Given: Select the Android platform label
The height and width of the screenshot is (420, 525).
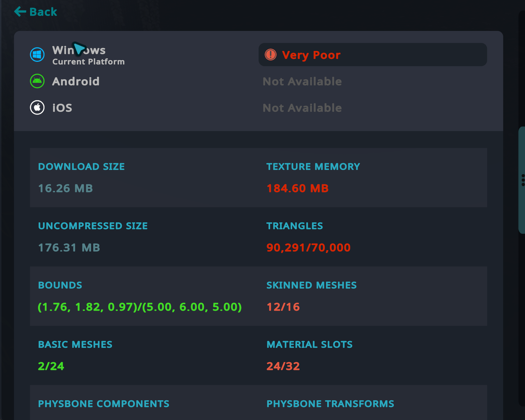Looking at the screenshot, I should click(x=76, y=81).
